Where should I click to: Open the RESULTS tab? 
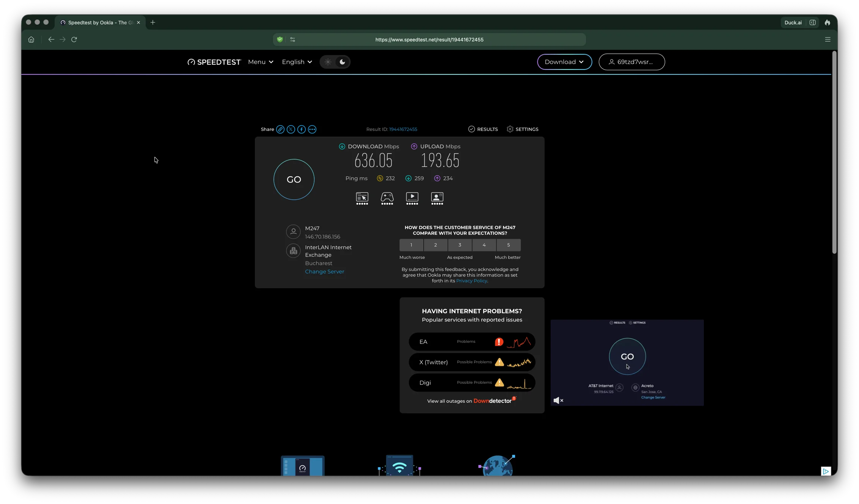(483, 129)
